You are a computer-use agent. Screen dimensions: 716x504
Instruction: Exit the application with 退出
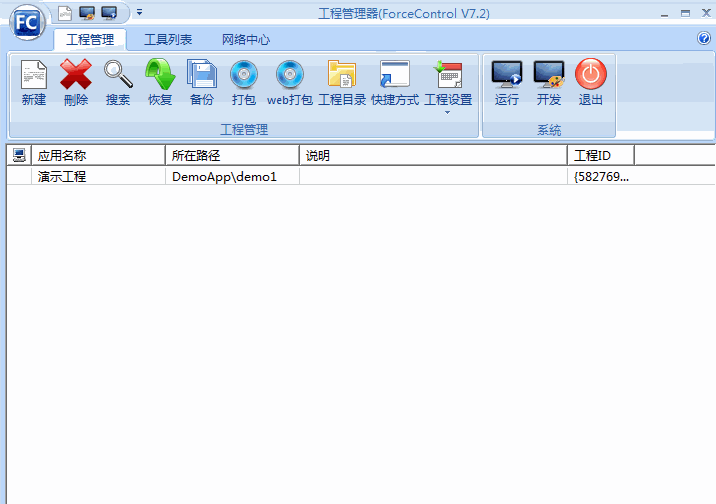591,83
